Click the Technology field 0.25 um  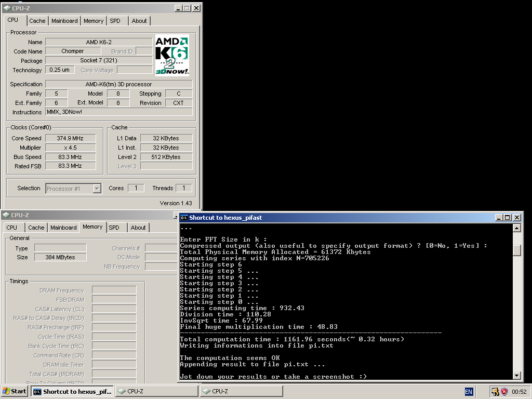[60, 70]
